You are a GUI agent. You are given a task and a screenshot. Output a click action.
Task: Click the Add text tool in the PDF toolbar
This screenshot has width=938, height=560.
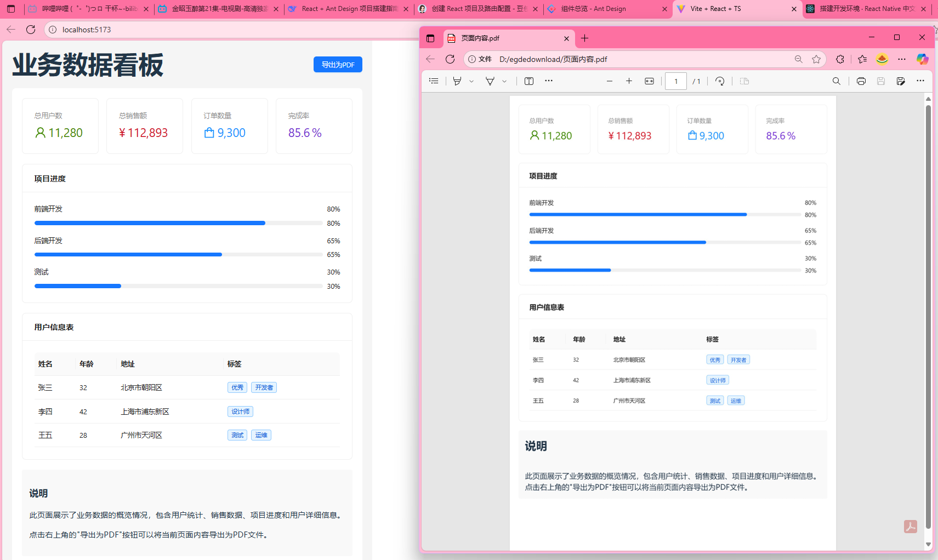tap(528, 81)
